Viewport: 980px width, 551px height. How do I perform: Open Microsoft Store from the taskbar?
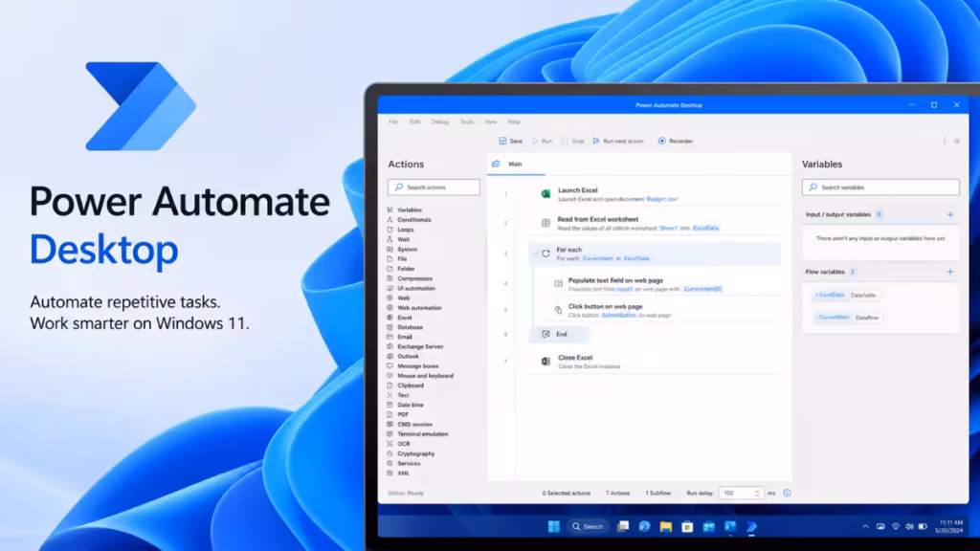click(687, 527)
